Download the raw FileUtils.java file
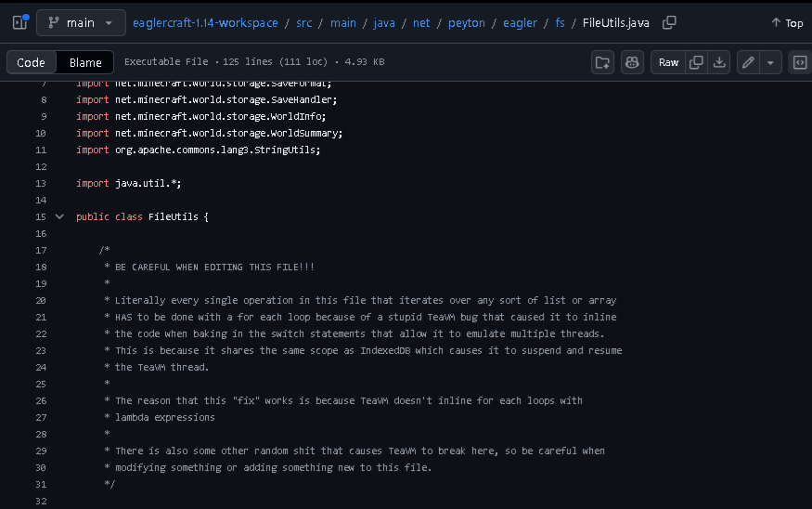Viewport: 812px width, 509px height. click(x=719, y=63)
